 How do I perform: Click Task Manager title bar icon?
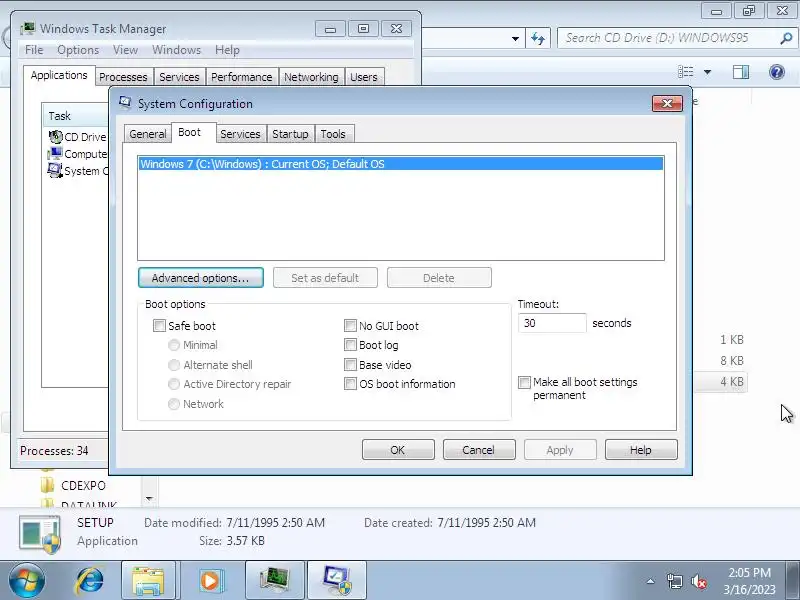pyautogui.click(x=28, y=29)
